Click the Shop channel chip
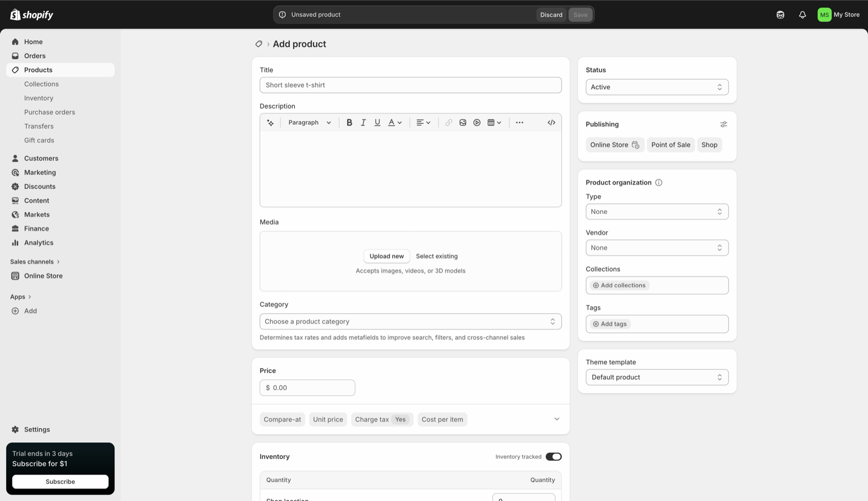868x501 pixels. 709,145
